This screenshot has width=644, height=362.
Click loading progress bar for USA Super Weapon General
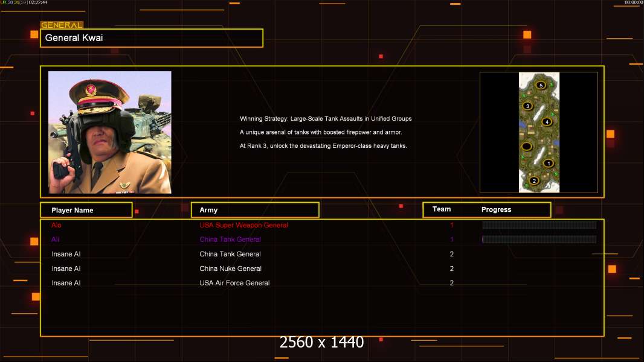coord(539,224)
